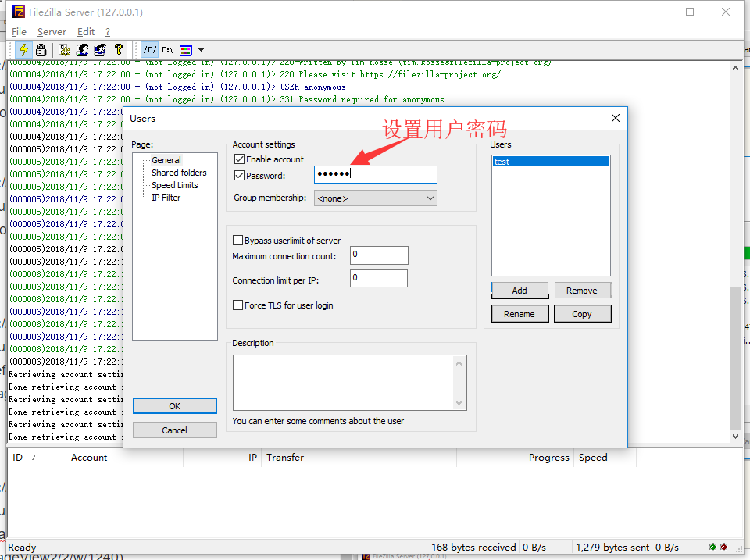750x560 pixels.
Task: Click the Description box scroll down arrow
Action: (x=459, y=403)
